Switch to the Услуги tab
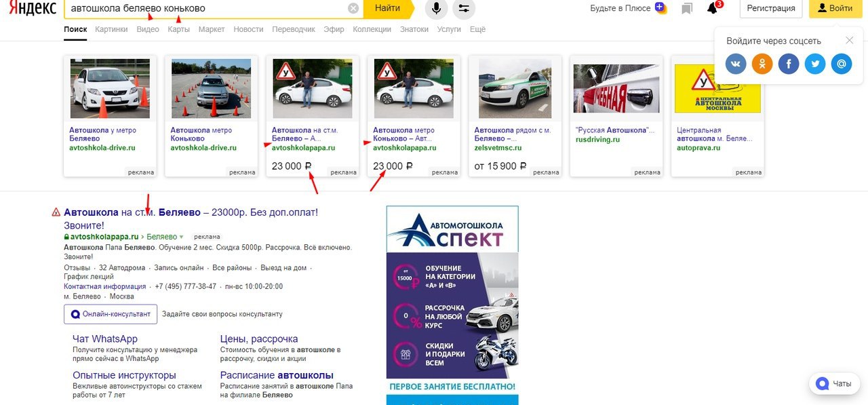868x405 pixels. tap(449, 29)
